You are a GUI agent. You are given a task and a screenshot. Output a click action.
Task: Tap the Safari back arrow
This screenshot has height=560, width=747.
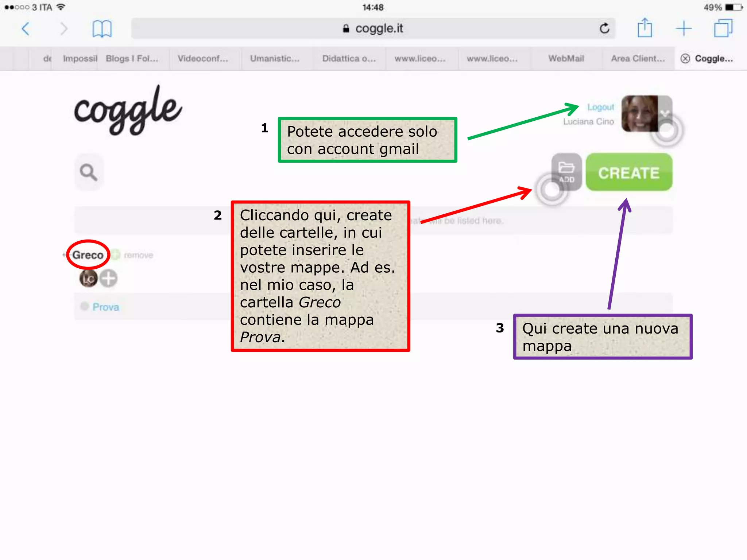(26, 28)
